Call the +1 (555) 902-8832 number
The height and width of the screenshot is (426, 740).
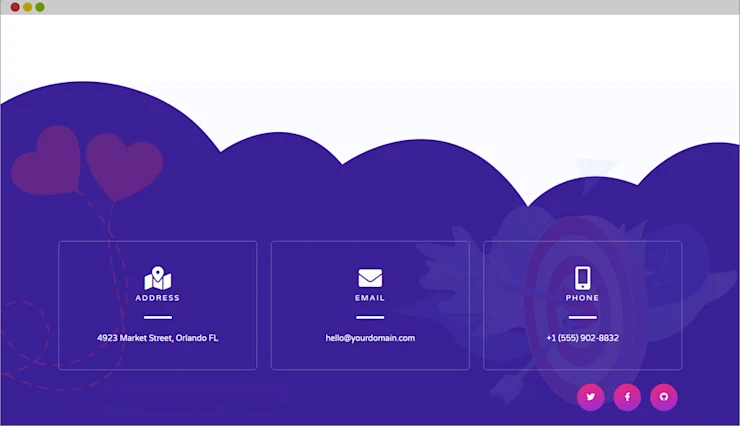coord(582,338)
